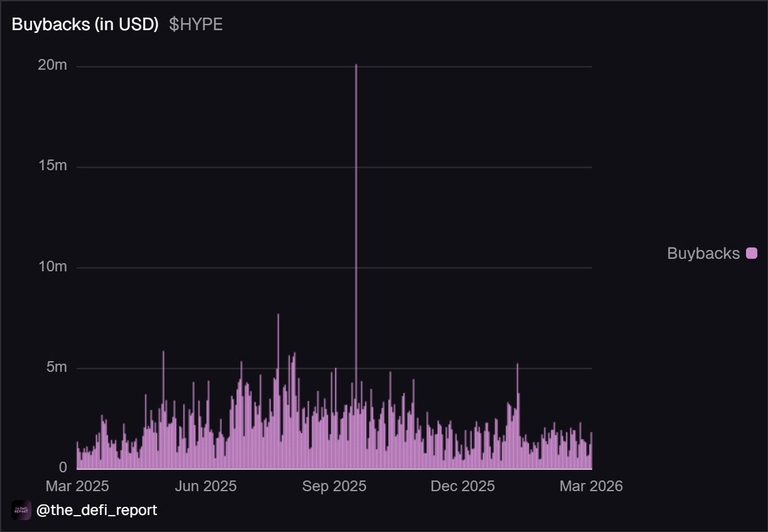Viewport: 768px width, 532px height.
Task: Click the 15m y-axis label
Action: click(x=53, y=166)
